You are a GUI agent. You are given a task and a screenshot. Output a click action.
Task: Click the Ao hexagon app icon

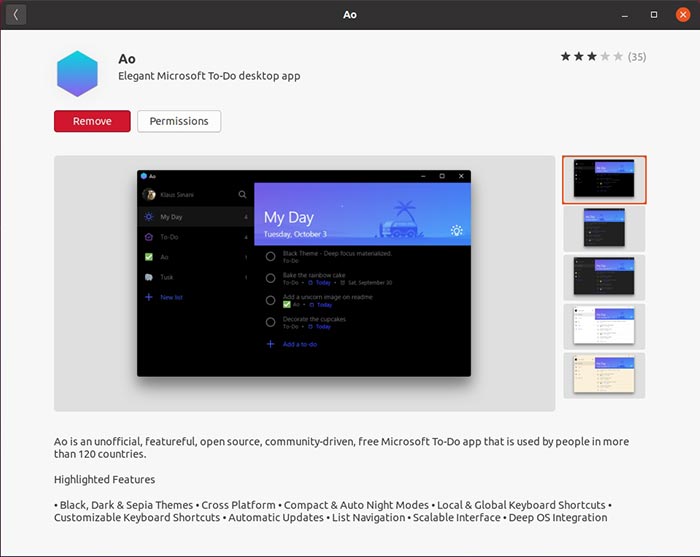(78, 73)
